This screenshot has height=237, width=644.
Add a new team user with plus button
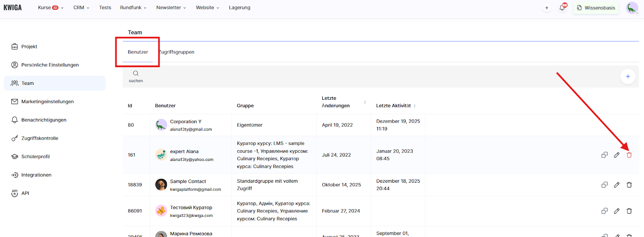coord(627,76)
